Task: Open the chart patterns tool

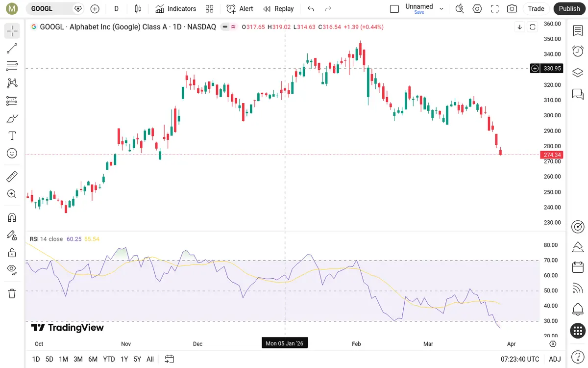Action: click(x=12, y=83)
